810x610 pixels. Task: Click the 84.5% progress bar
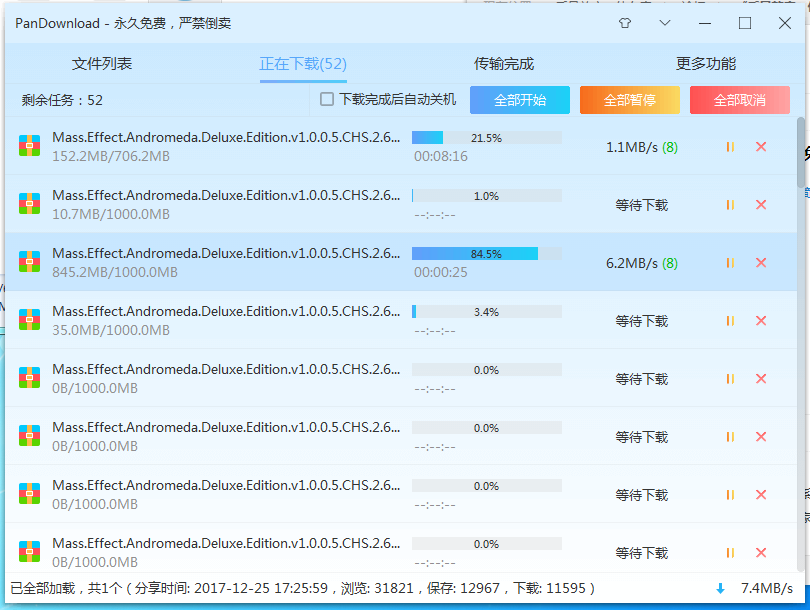487,254
